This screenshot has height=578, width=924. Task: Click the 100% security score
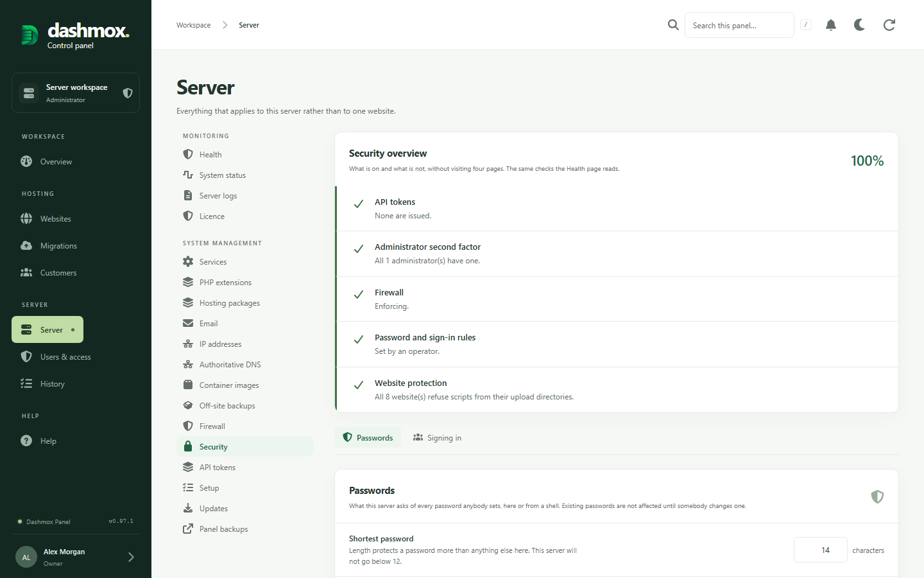(867, 161)
